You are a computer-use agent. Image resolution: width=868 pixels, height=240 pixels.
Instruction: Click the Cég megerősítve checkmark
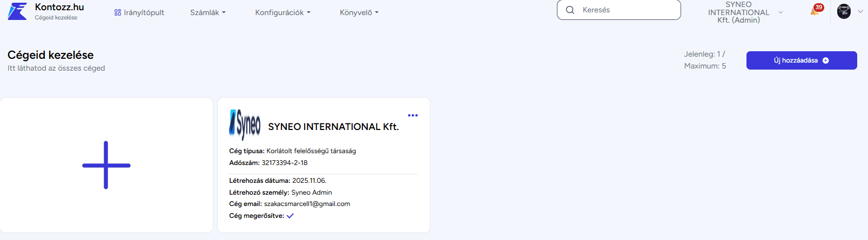click(x=290, y=216)
